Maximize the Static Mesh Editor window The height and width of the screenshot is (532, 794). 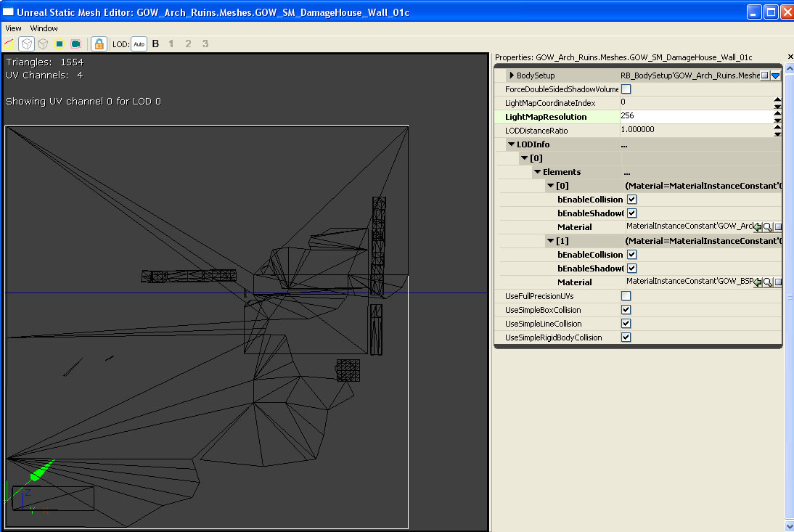click(x=771, y=12)
